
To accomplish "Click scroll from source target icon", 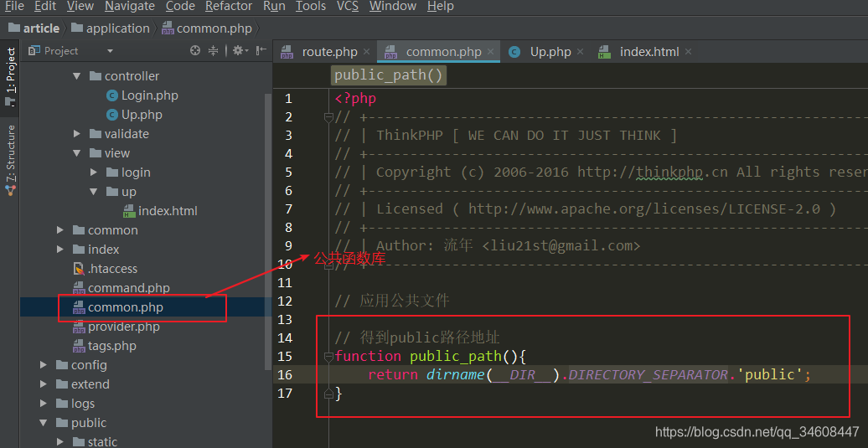I will pyautogui.click(x=195, y=51).
